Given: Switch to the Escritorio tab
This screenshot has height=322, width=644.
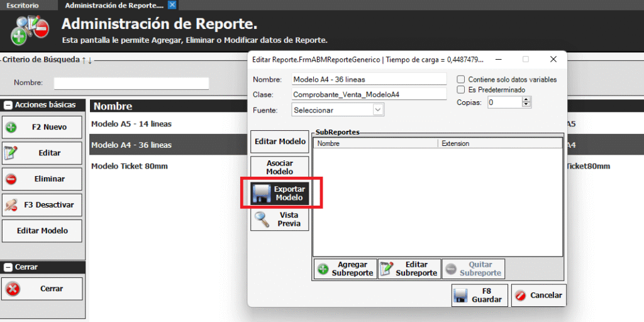Looking at the screenshot, I should click(x=22, y=5).
